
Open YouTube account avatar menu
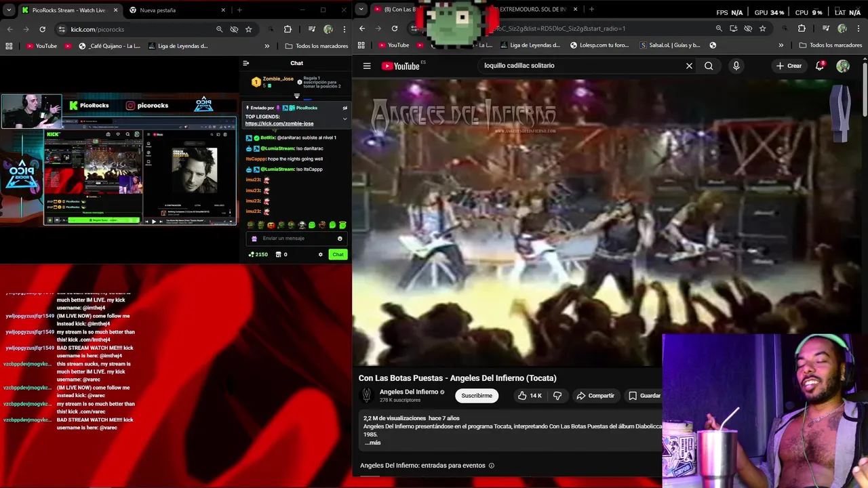[x=843, y=66]
